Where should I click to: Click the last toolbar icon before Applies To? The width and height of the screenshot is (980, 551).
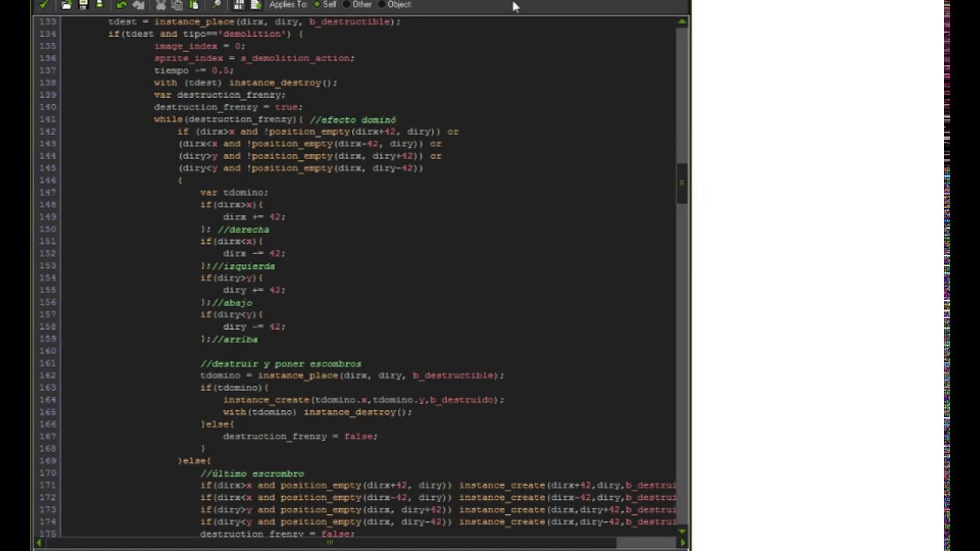[256, 5]
